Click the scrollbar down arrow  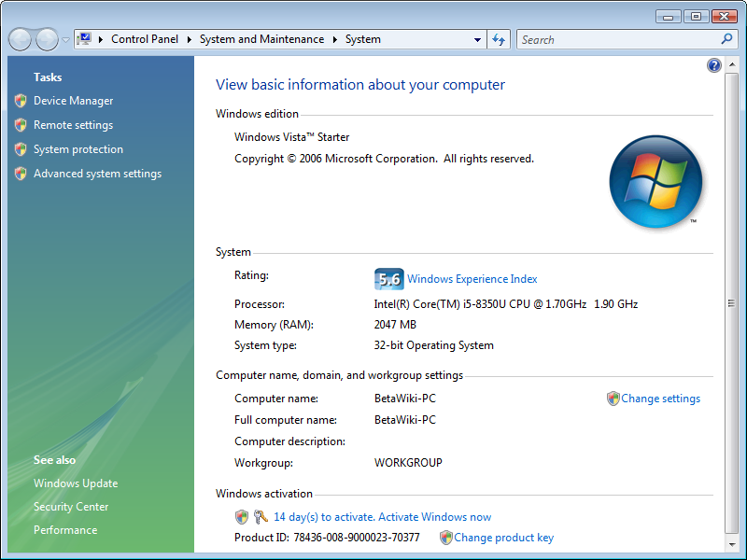tap(732, 544)
